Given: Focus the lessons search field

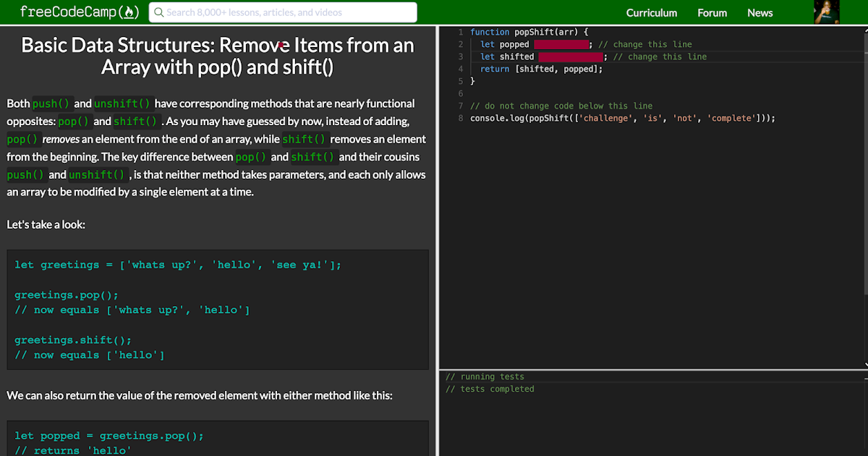Looking at the screenshot, I should [x=283, y=12].
